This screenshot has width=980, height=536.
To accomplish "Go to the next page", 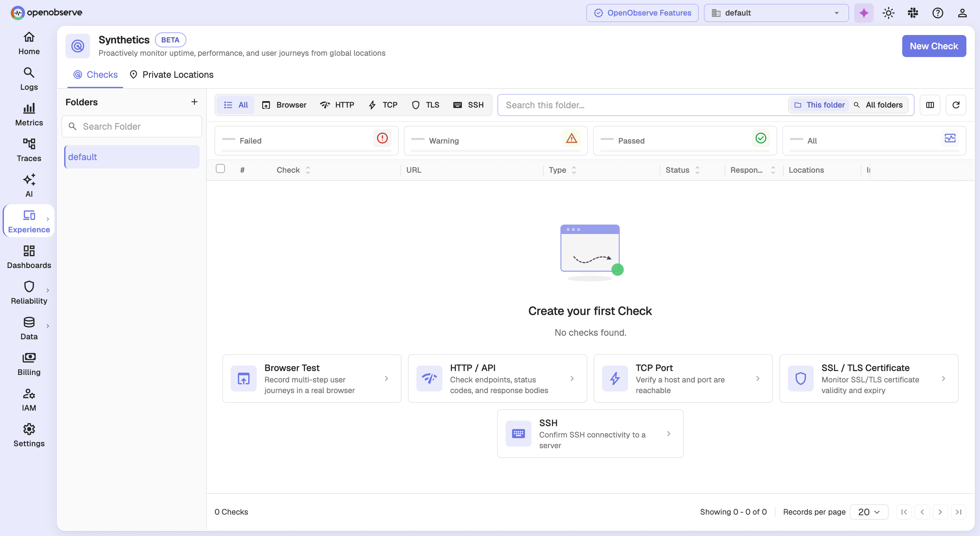I will coord(940,512).
